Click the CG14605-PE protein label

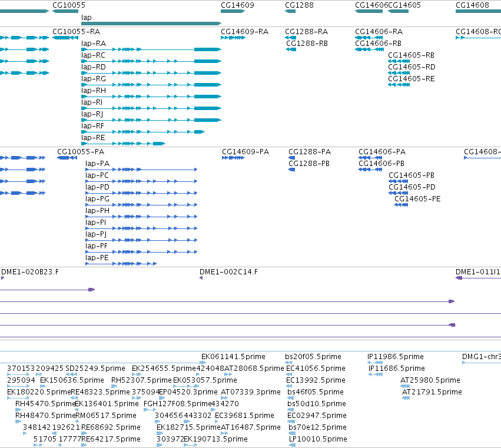[x=417, y=199]
